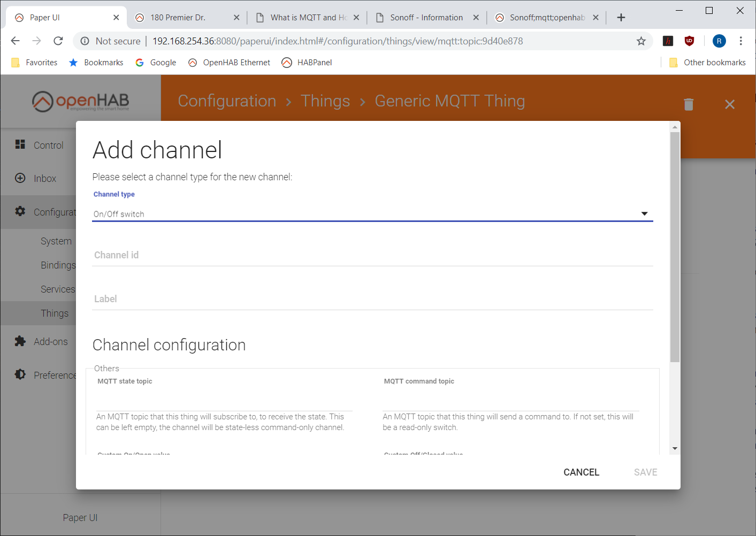The height and width of the screenshot is (536, 756).
Task: Save the new channel
Action: click(x=645, y=472)
